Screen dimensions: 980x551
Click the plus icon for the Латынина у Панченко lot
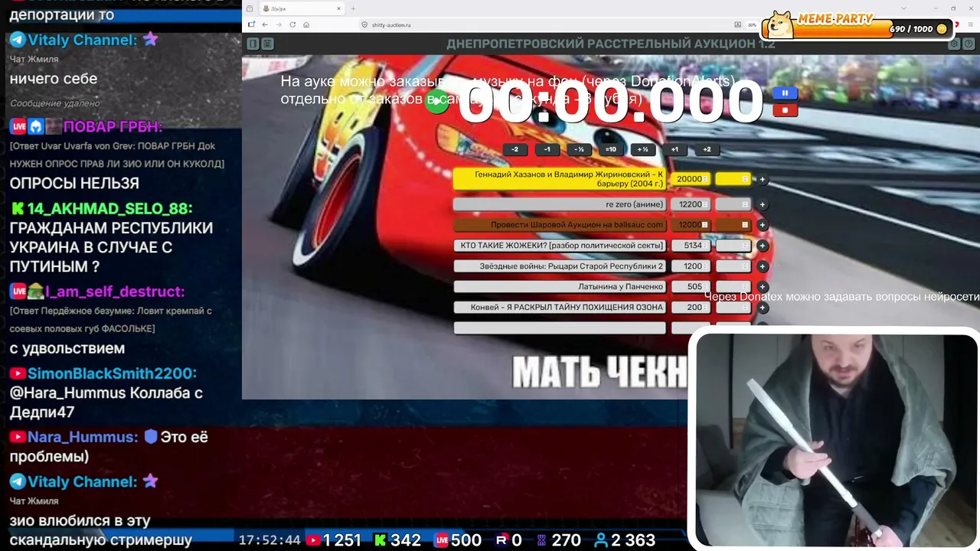coord(763,287)
